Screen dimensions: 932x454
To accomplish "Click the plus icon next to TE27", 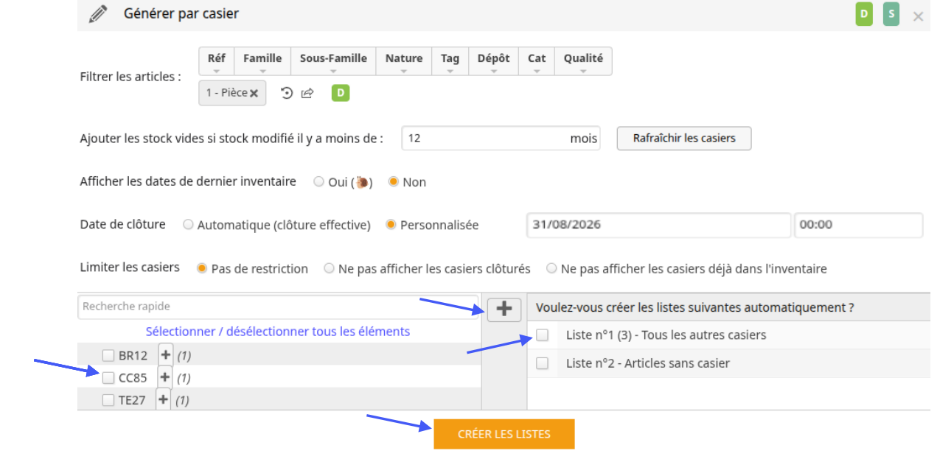I will tap(163, 399).
